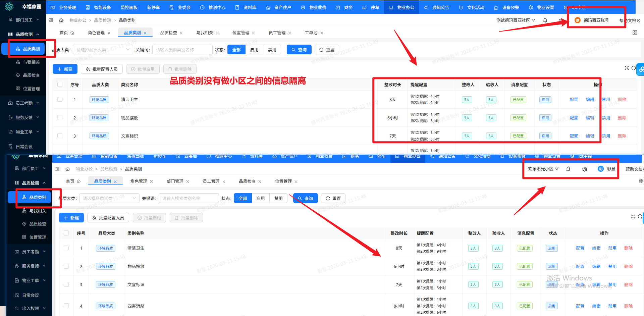Click the floating blue link icon
Image resolution: width=644 pixels, height=316 pixels.
pos(641,69)
